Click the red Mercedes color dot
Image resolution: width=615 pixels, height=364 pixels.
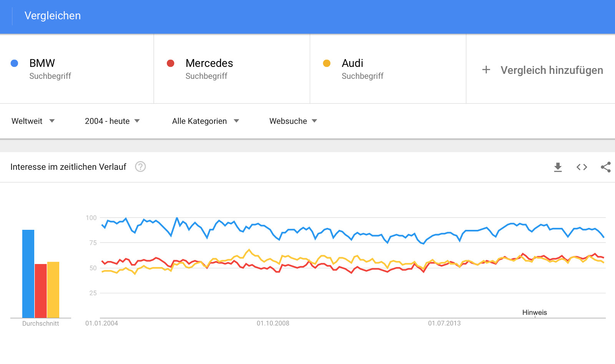(171, 63)
